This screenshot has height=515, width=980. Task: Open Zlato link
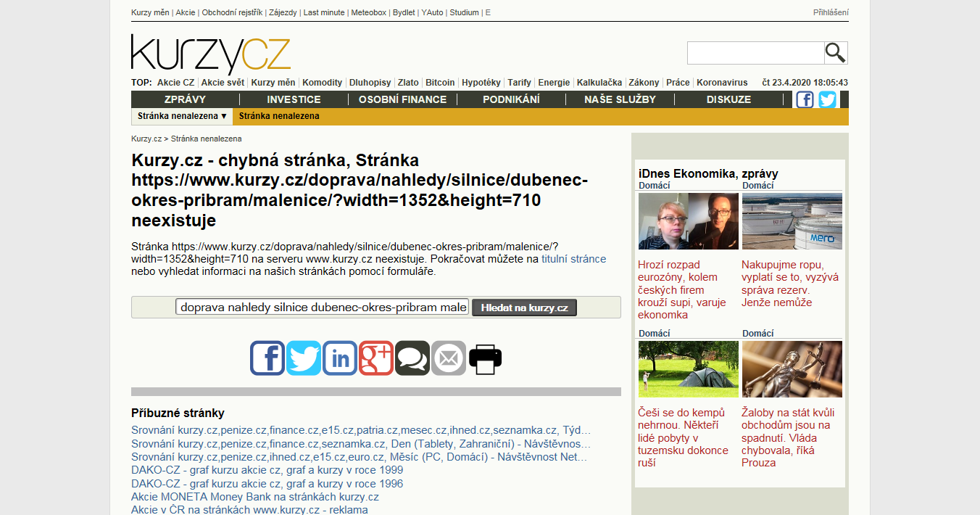(x=408, y=83)
